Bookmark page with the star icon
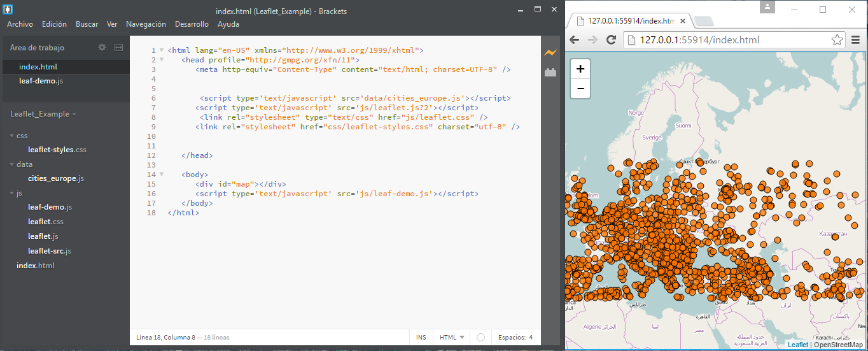This screenshot has width=868, height=351. [x=837, y=40]
